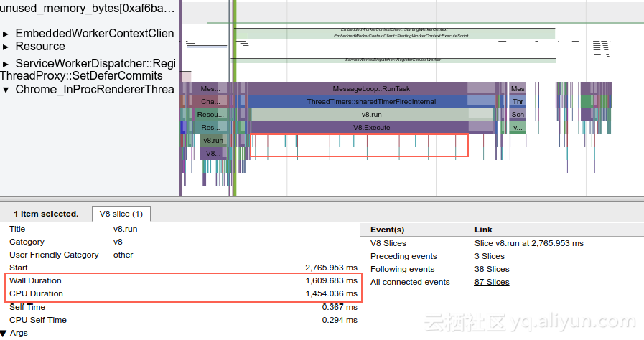Click the CPU Self Time value 0.294 ms
The width and height of the screenshot is (644, 340).
click(340, 320)
